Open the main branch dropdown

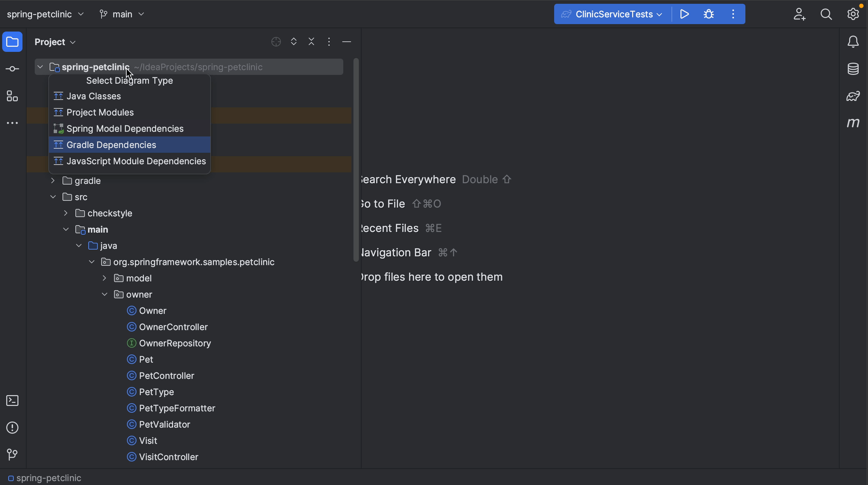click(x=121, y=13)
